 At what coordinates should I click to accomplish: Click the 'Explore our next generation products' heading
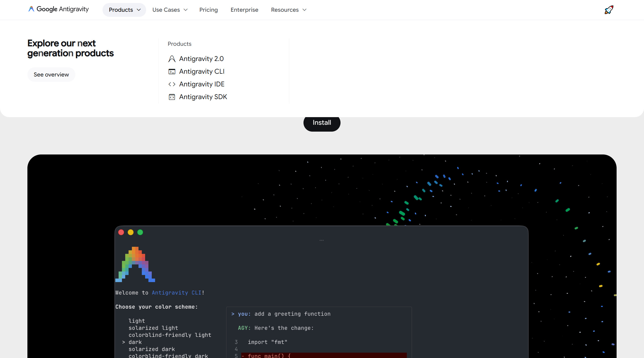coord(71,48)
